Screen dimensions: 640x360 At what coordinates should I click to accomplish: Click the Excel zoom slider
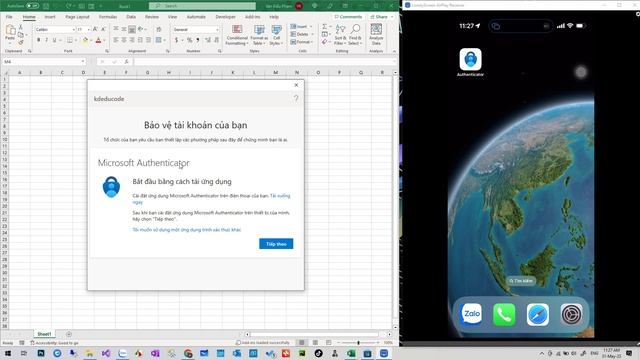358,342
